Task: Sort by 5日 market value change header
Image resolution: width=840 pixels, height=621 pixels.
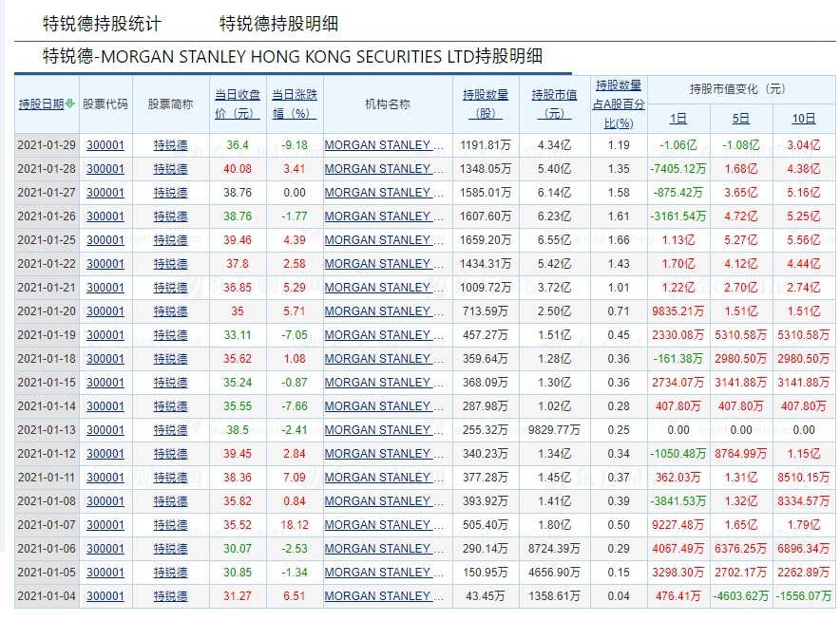Action: pos(741,119)
